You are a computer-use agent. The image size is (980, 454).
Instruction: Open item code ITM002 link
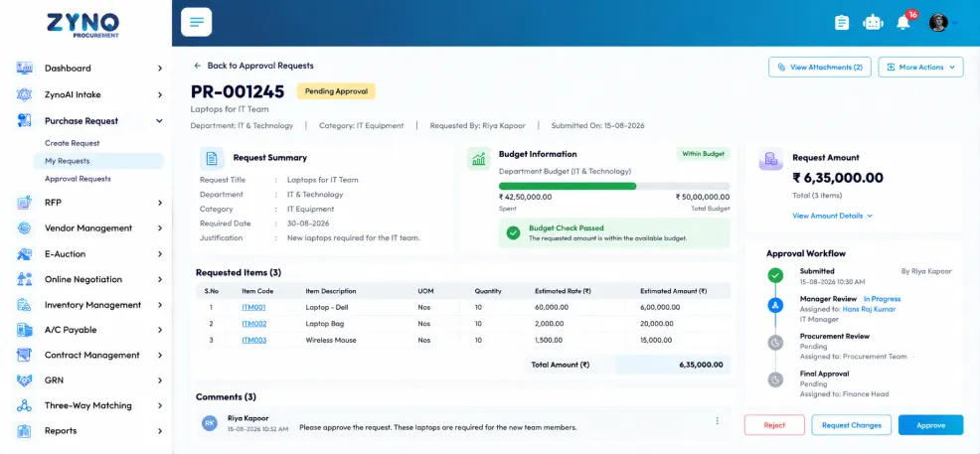tap(253, 324)
